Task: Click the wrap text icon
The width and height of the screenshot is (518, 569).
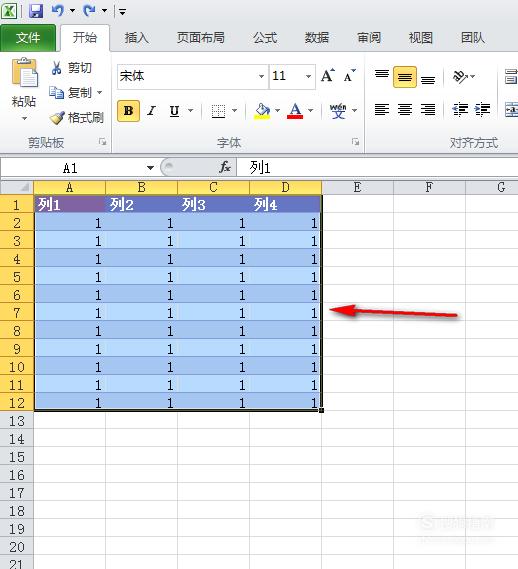Action: [511, 77]
